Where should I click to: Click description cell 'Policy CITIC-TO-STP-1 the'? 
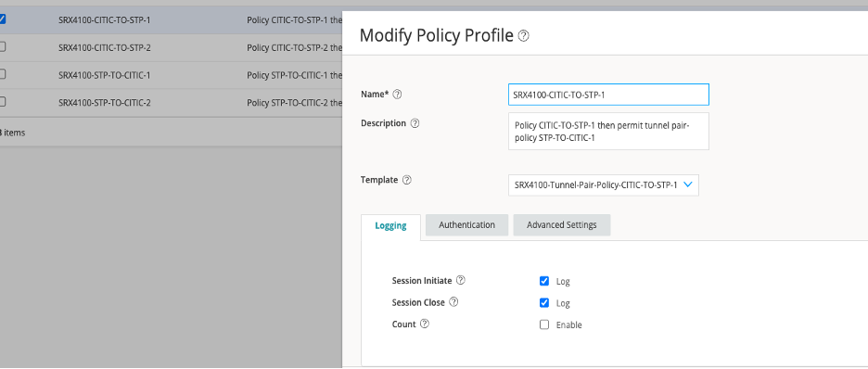(295, 19)
